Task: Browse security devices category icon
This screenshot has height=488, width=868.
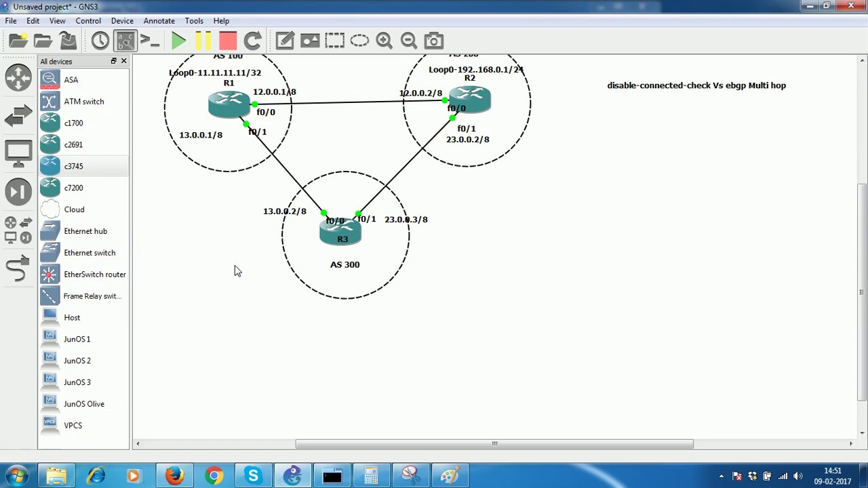Action: 18,192
